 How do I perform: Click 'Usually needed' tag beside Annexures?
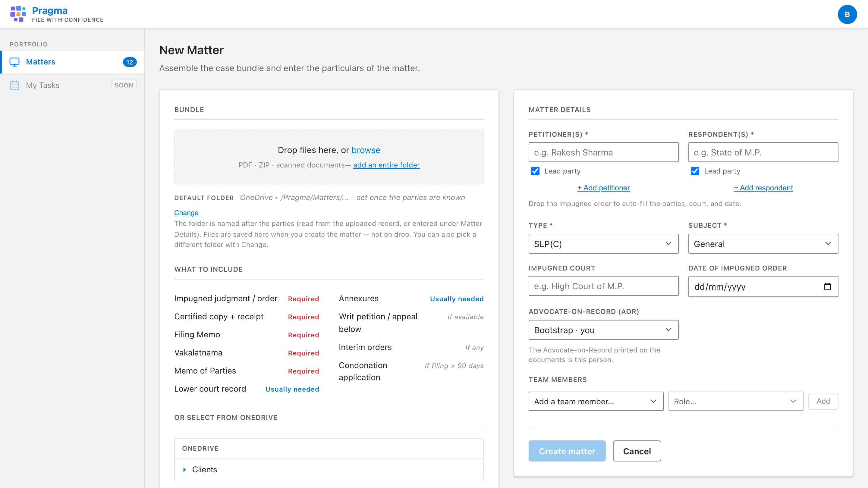457,299
